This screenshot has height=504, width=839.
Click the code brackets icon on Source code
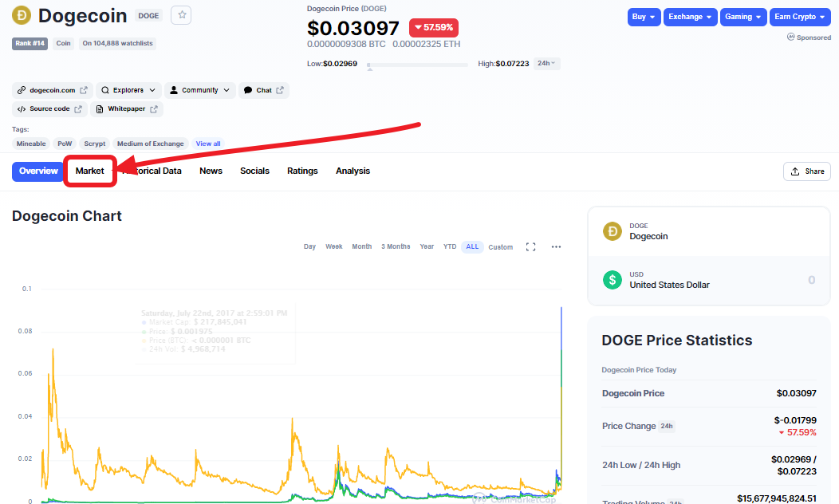[x=22, y=109]
